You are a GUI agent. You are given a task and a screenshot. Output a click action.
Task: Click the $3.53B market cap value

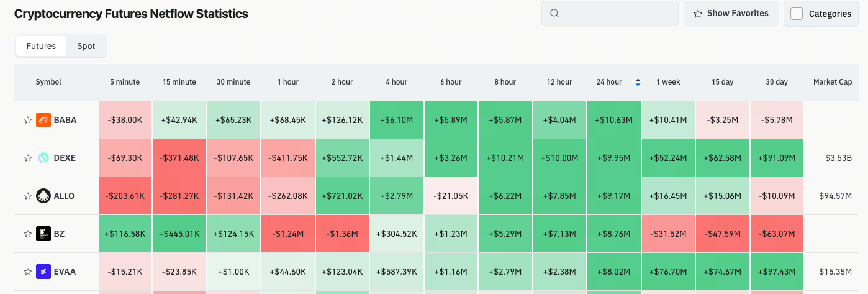pos(838,158)
